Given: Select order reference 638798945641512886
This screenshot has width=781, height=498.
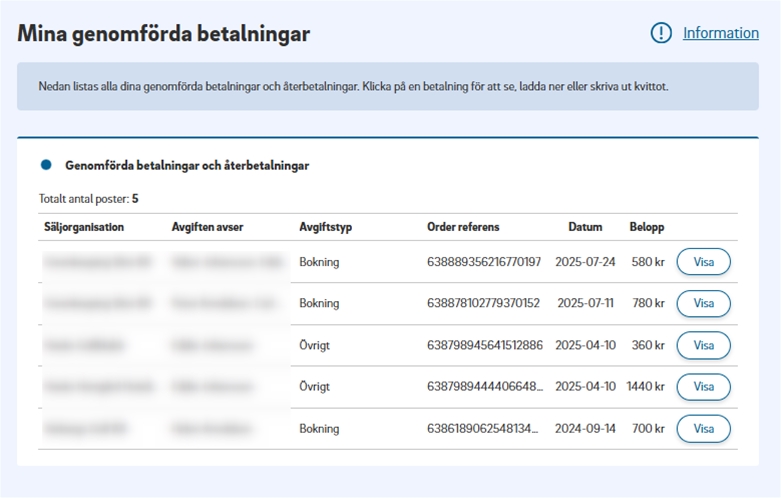Looking at the screenshot, I should click(x=485, y=345).
